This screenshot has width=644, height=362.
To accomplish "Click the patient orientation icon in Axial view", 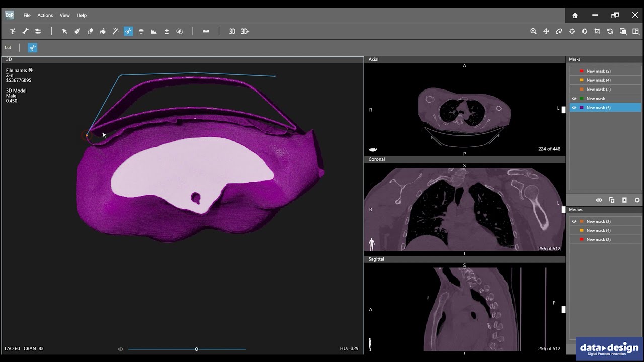I will (x=373, y=149).
